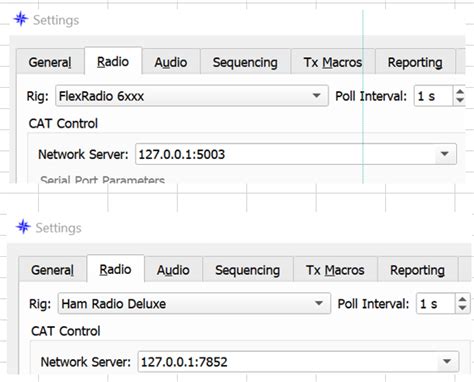Switch to Audio tab in upper Settings window
The width and height of the screenshot is (474, 382).
tap(171, 62)
